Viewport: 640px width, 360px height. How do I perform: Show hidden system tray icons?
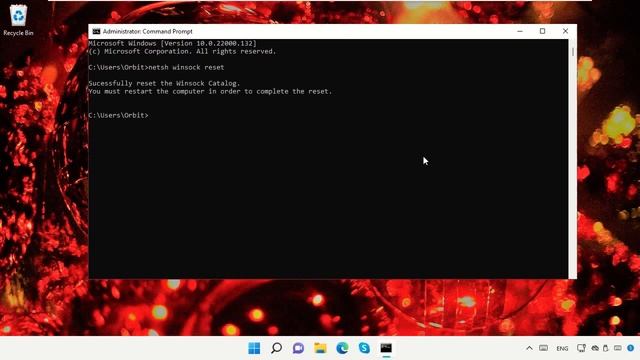(x=529, y=348)
